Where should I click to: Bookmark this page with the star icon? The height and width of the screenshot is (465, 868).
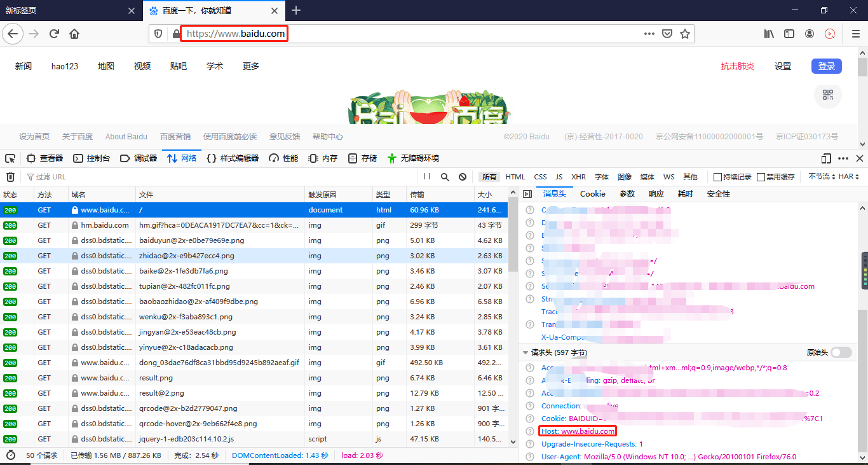tap(685, 34)
